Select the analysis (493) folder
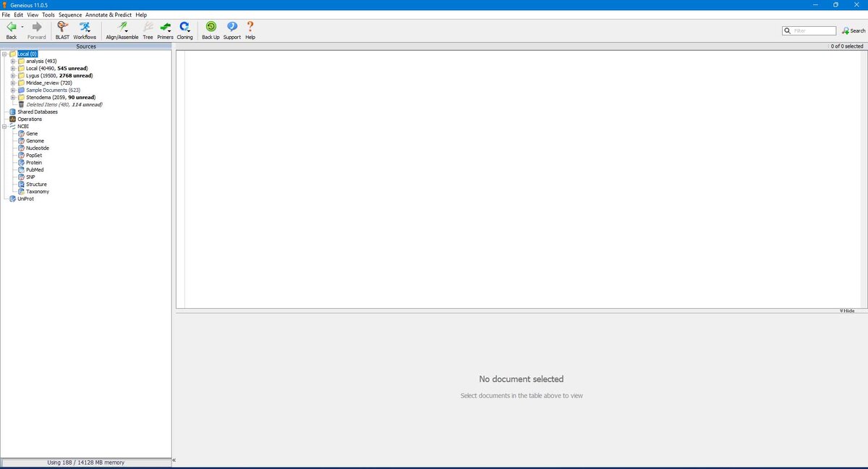 [x=41, y=62]
